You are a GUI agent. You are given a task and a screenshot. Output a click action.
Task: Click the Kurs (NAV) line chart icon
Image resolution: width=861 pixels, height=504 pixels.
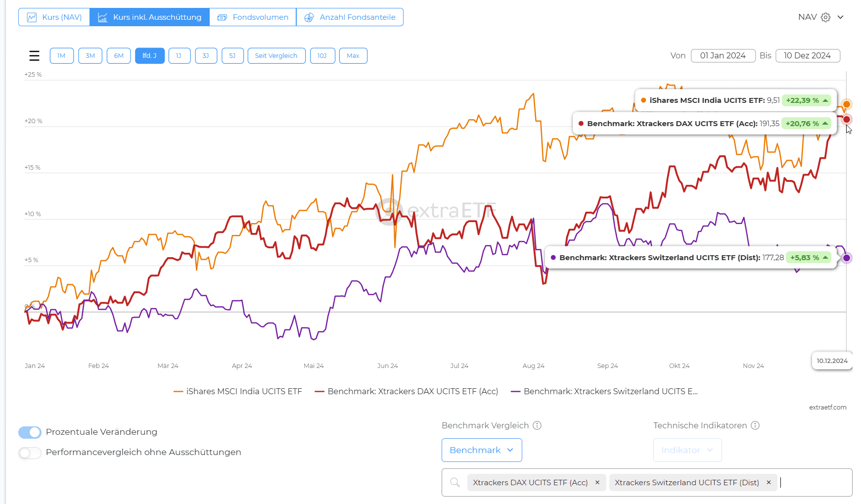click(x=32, y=17)
